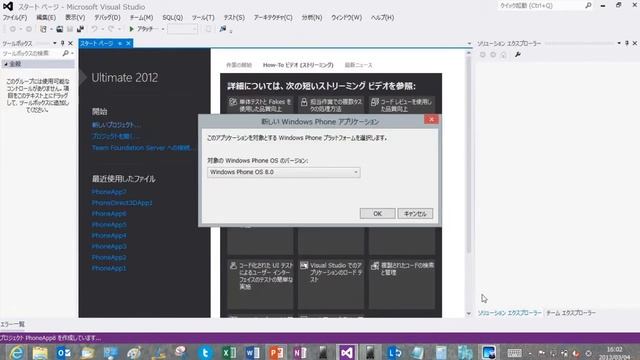640x360 pixels.
Task: Toggle the Toolbox auto-hide pin
Action: [62, 43]
